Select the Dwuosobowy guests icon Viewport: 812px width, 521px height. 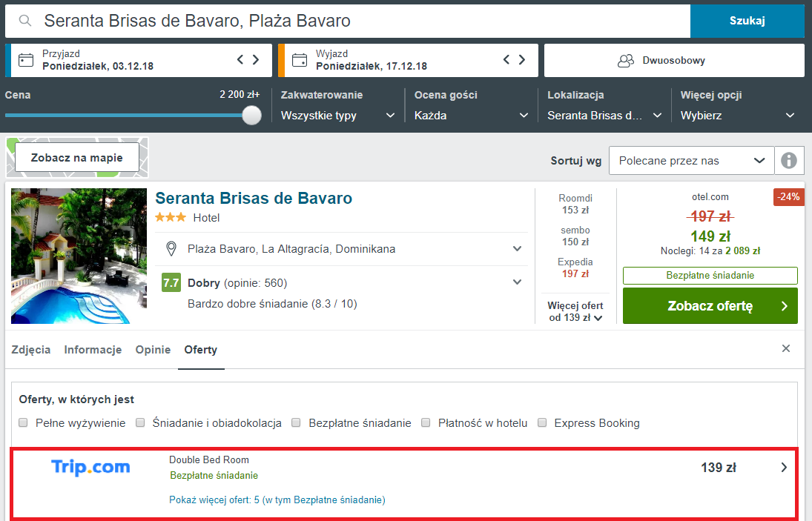click(x=626, y=61)
